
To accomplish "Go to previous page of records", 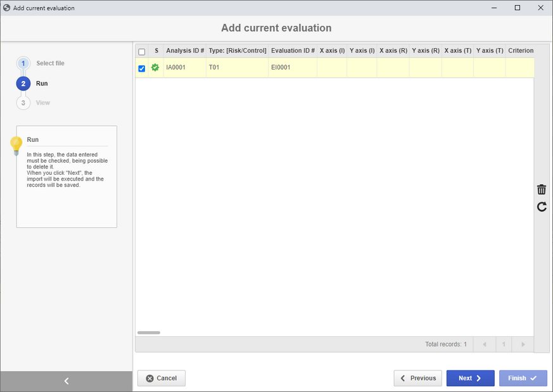I will (x=484, y=345).
